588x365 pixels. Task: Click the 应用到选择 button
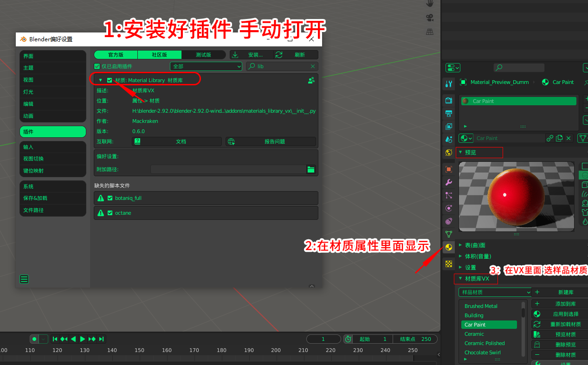(x=559, y=314)
